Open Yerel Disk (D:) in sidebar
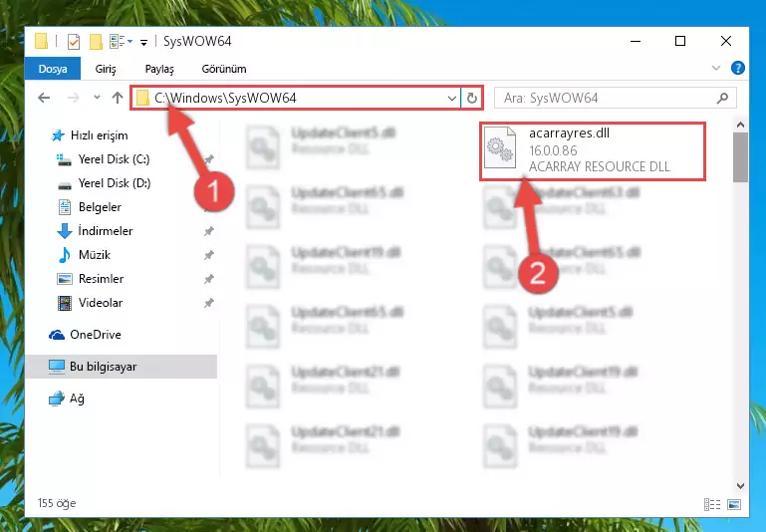The height and width of the screenshot is (532, 766). point(115,183)
